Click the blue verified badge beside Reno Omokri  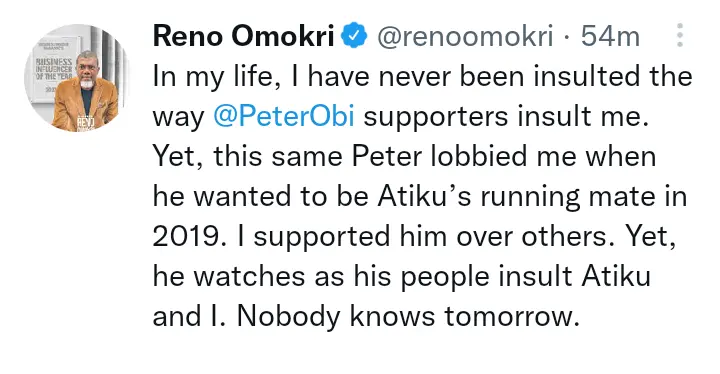[x=354, y=36]
